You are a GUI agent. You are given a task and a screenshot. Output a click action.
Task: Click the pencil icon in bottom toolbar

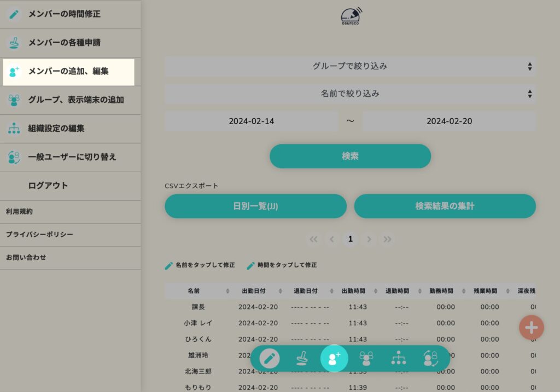(269, 359)
